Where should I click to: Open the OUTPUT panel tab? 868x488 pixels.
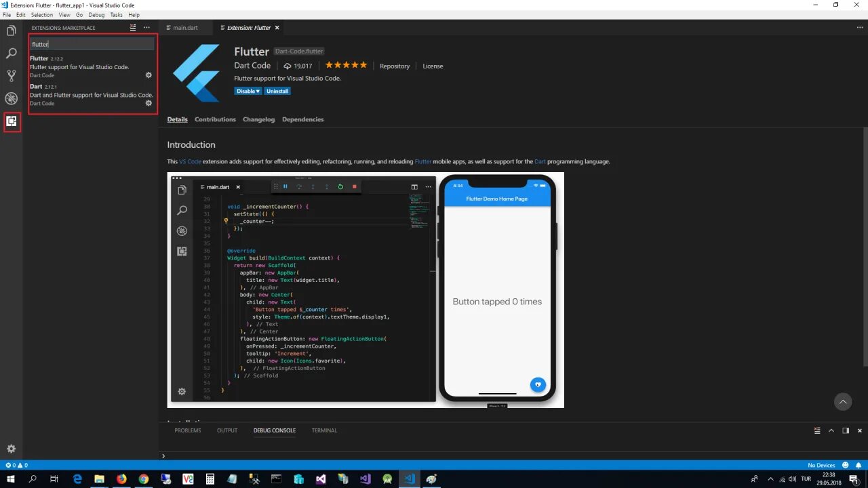[x=227, y=430]
